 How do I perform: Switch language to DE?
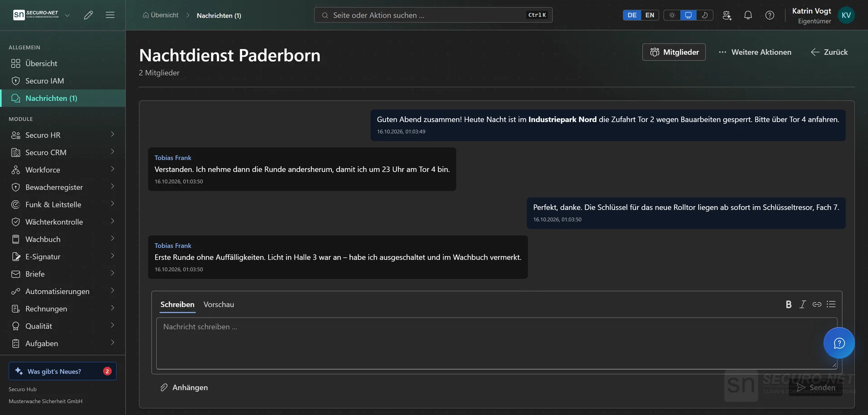(632, 15)
